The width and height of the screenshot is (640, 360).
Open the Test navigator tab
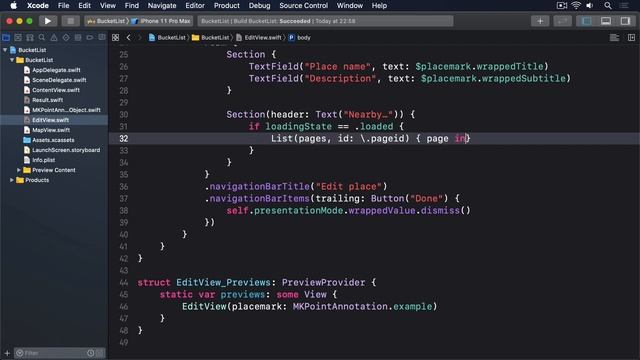tap(66, 38)
